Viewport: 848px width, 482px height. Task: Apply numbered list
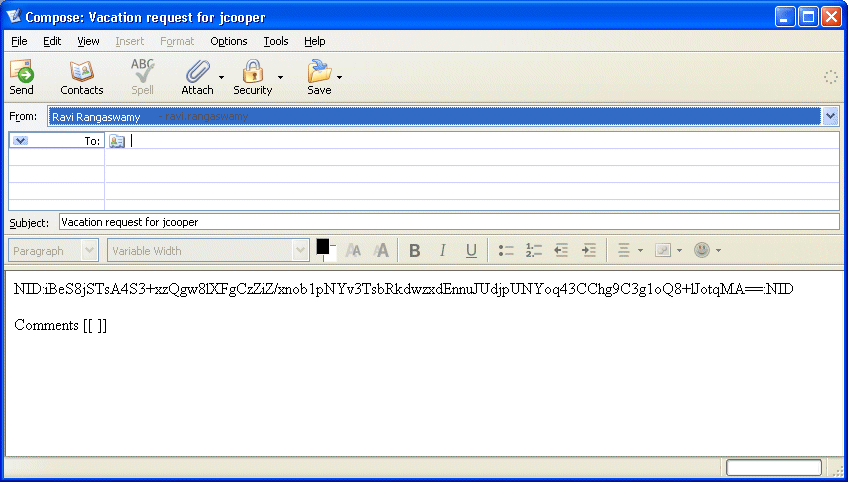point(534,250)
